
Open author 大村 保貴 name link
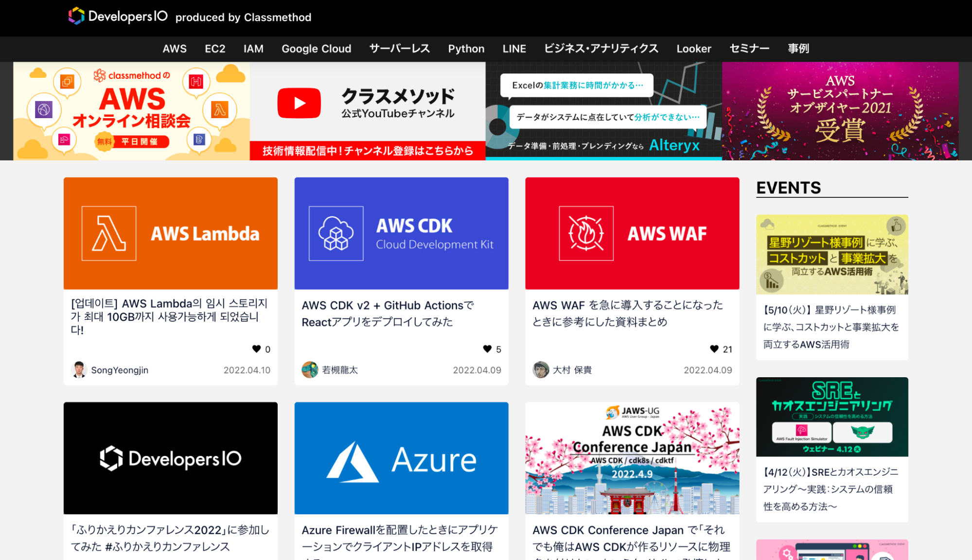tap(572, 370)
